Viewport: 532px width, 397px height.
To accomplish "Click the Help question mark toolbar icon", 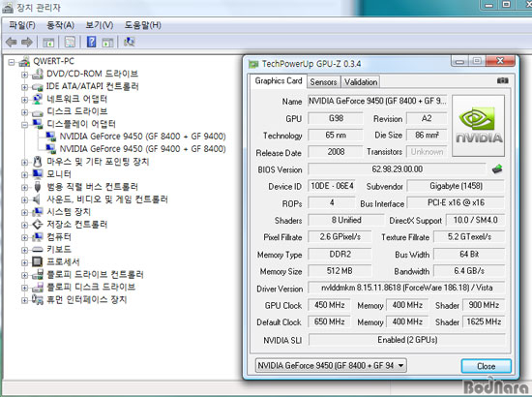I will (x=91, y=42).
